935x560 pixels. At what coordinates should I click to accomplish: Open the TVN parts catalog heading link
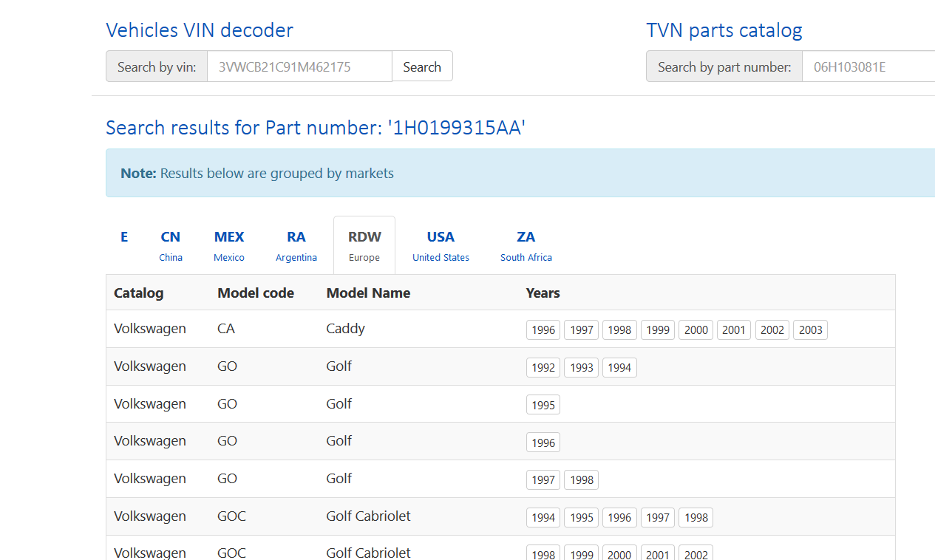(724, 30)
